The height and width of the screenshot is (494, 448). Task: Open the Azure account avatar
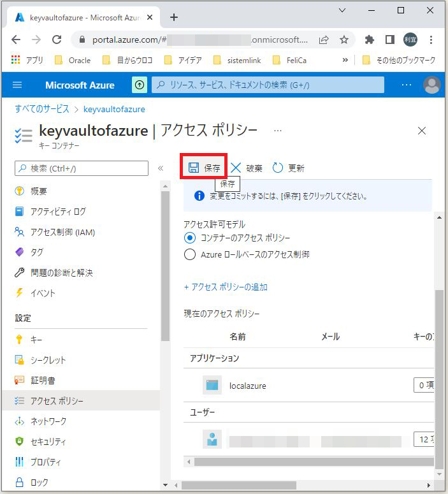(x=431, y=85)
